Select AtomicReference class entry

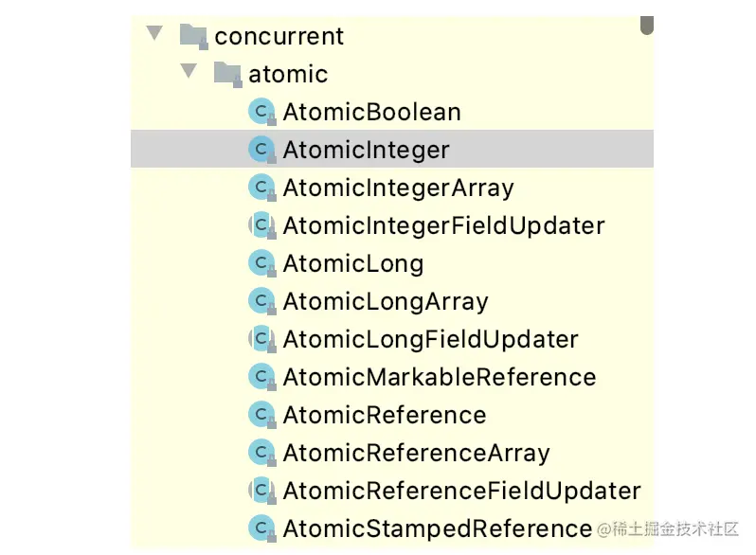(x=385, y=415)
